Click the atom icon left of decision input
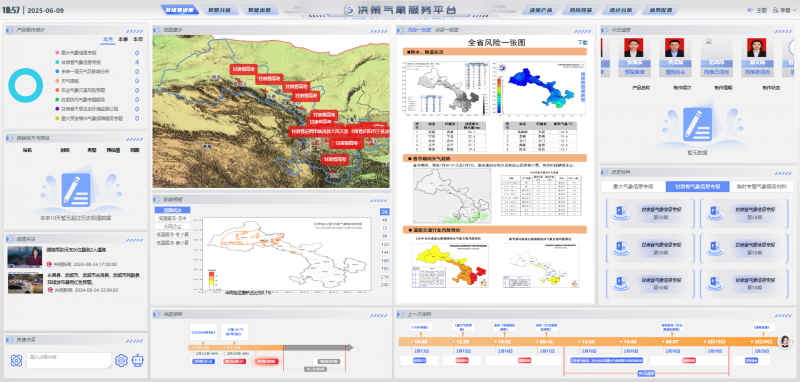Image resolution: width=800 pixels, height=382 pixels. click(16, 361)
